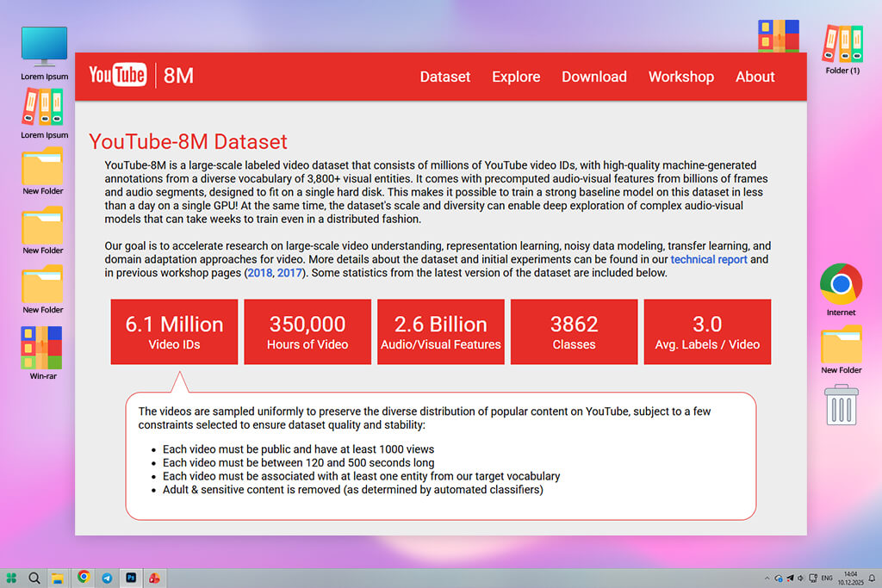Image resolution: width=882 pixels, height=588 pixels.
Task: Expand the system tray hidden icons chevron
Action: (x=767, y=578)
